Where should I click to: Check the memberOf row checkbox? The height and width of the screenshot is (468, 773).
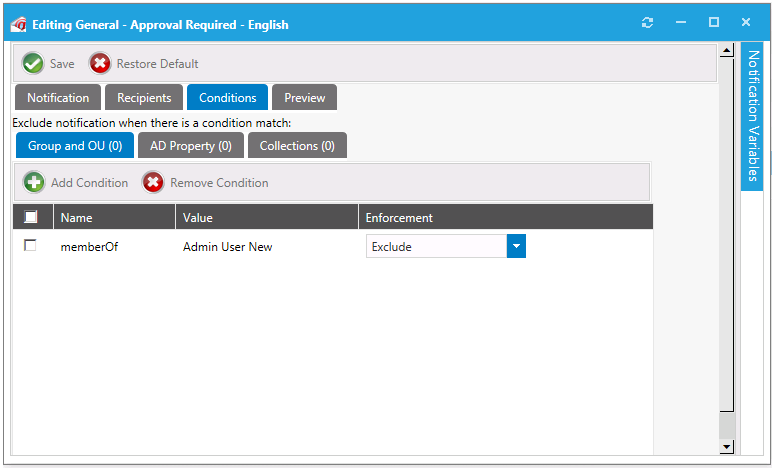pyautogui.click(x=30, y=246)
